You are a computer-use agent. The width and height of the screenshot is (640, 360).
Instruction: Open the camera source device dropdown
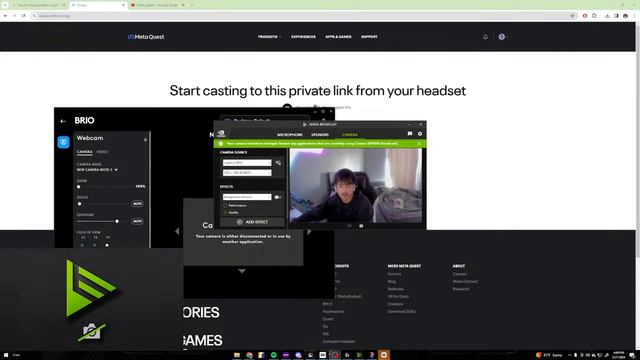pyautogui.click(x=247, y=163)
